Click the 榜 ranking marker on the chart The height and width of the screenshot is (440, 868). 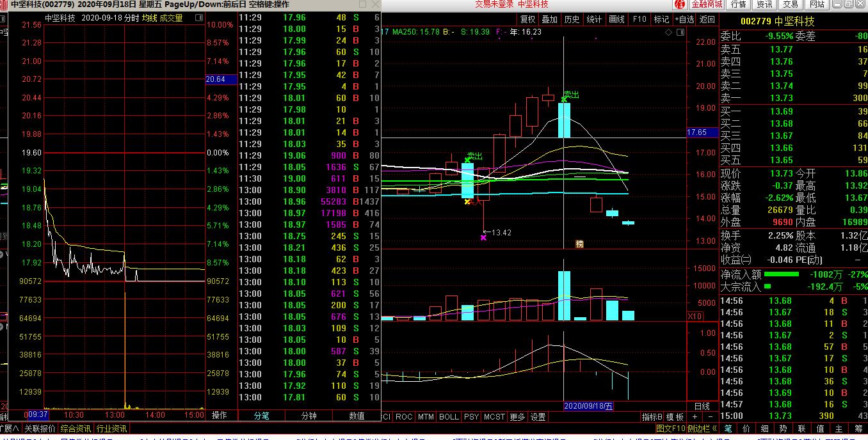pyautogui.click(x=580, y=244)
